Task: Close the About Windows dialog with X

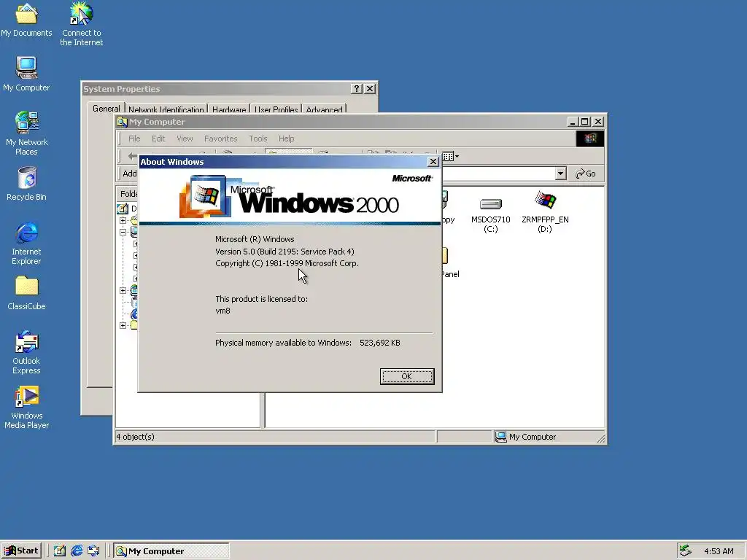Action: pyautogui.click(x=433, y=162)
